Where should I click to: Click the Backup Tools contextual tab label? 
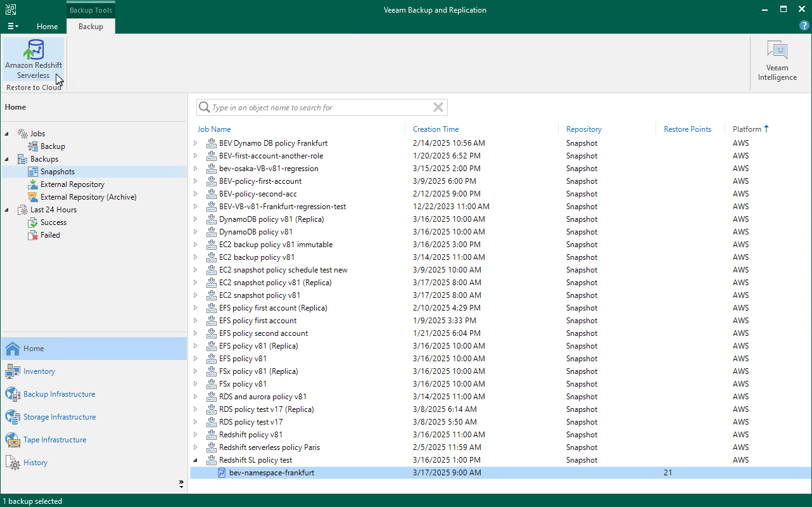click(x=91, y=10)
